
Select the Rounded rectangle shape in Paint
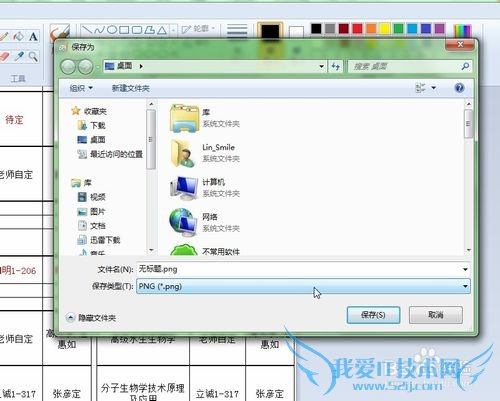click(x=137, y=30)
